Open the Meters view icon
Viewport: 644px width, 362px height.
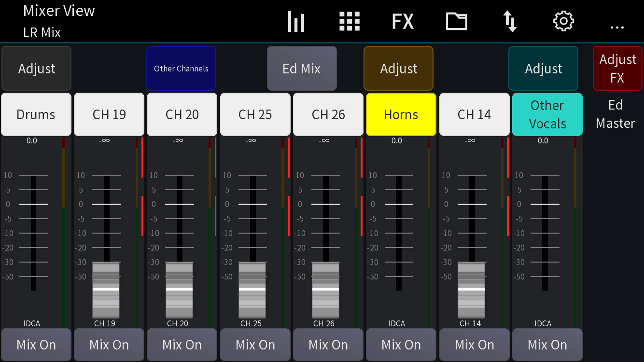[x=296, y=21]
